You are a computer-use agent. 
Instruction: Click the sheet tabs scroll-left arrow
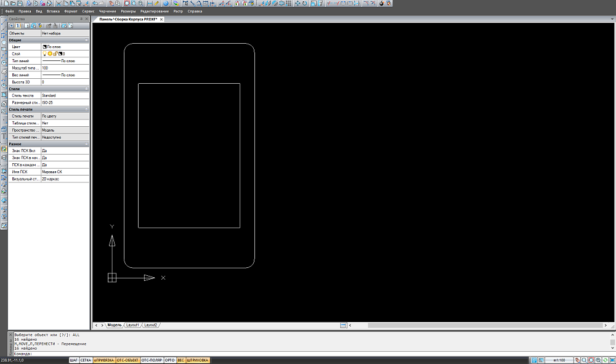point(96,325)
